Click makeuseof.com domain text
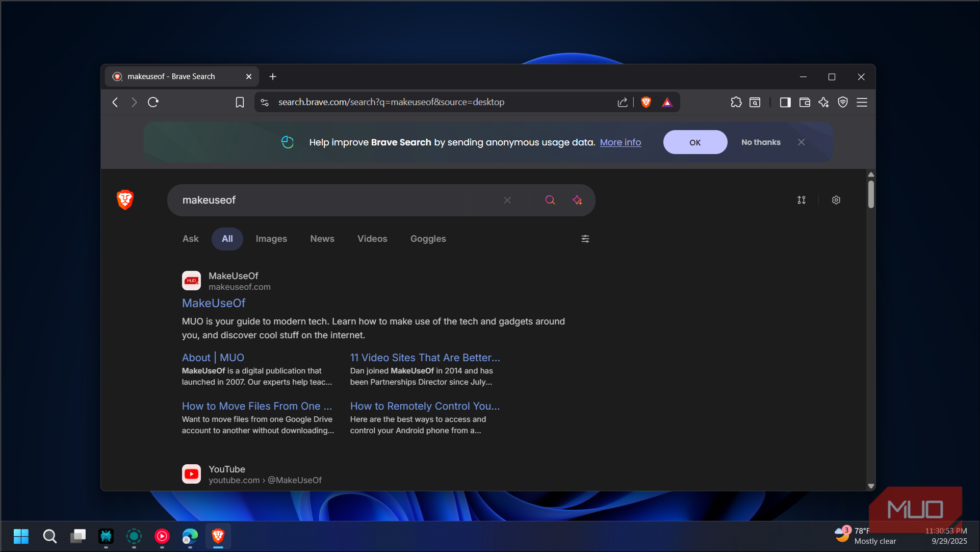The height and width of the screenshot is (552, 980). pos(240,287)
